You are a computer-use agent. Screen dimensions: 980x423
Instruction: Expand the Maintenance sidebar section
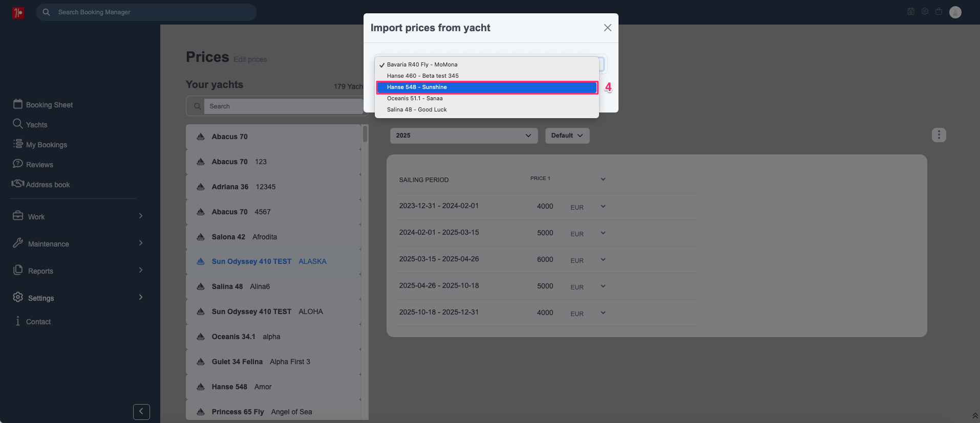coord(140,243)
